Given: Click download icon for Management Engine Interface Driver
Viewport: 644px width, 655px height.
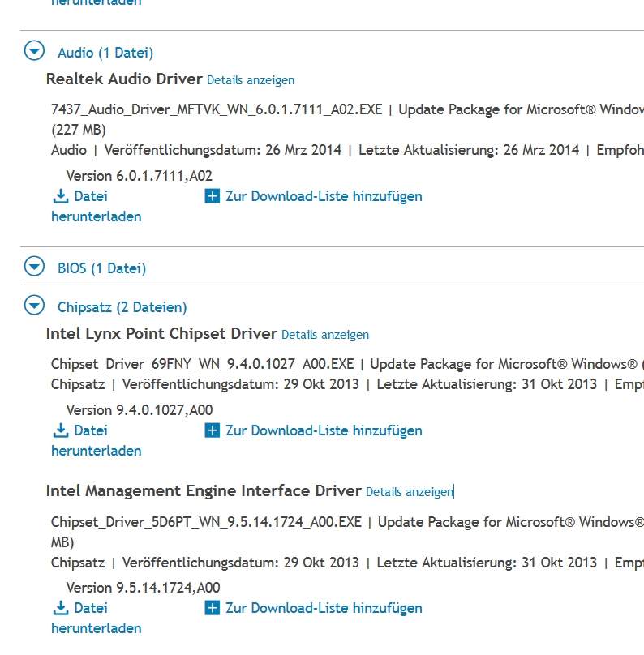Looking at the screenshot, I should 61,608.
